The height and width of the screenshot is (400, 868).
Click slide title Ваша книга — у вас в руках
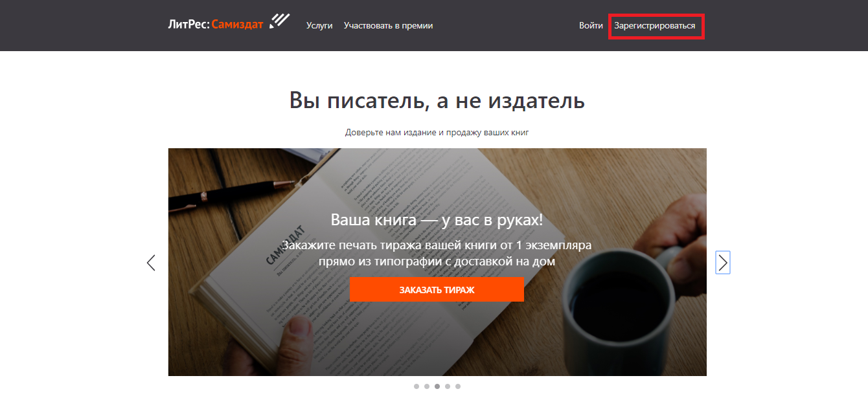pyautogui.click(x=437, y=220)
